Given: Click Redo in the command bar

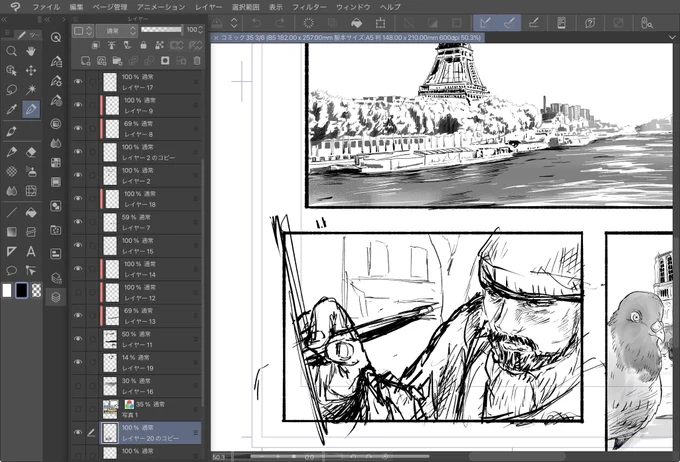Looking at the screenshot, I should coord(280,23).
